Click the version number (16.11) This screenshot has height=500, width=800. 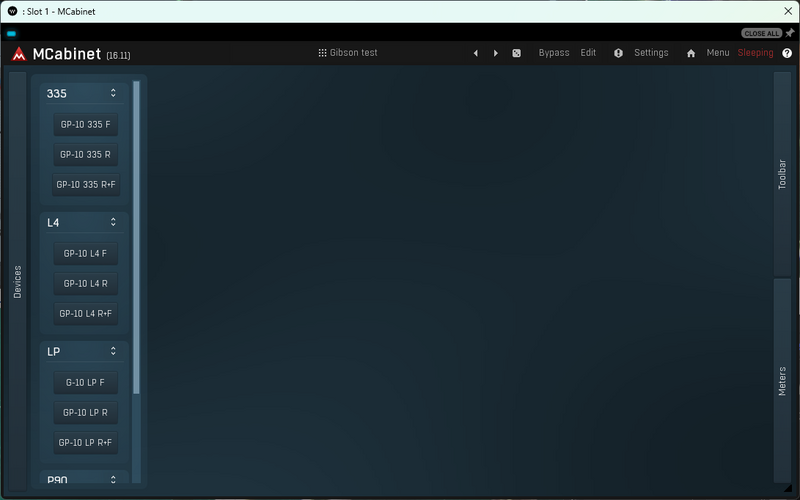point(118,56)
